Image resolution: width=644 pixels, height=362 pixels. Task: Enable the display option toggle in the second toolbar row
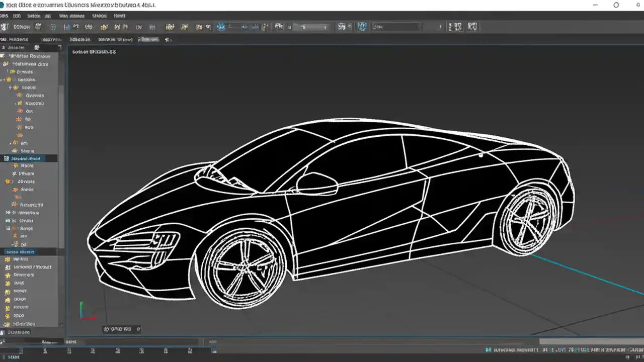pyautogui.click(x=168, y=39)
